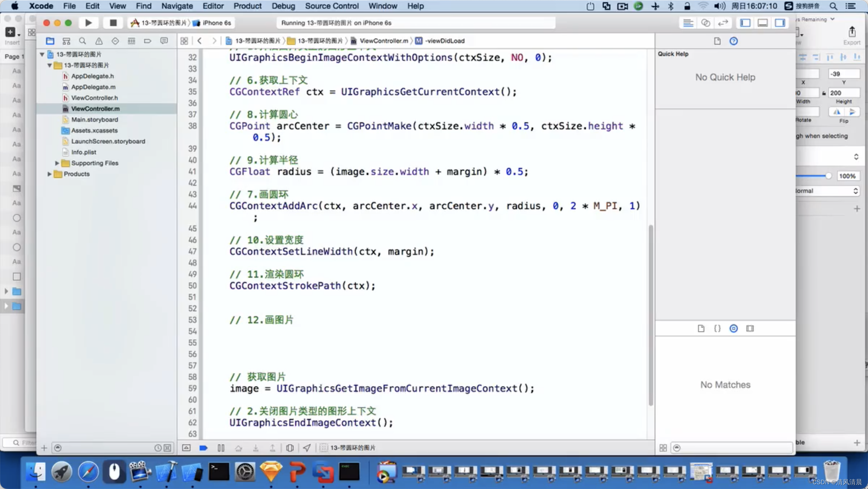This screenshot has width=868, height=489.
Task: Expand the Supporting Files group
Action: coord(57,163)
